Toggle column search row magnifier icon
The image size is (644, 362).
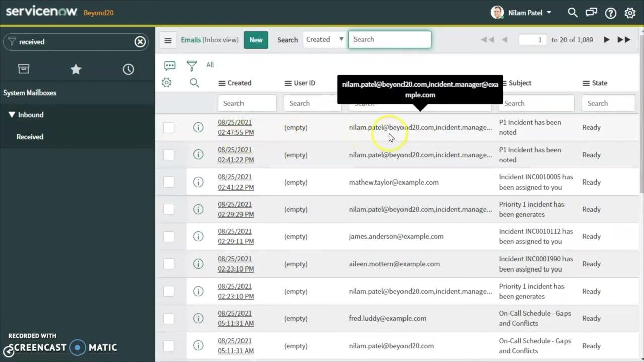(x=194, y=83)
